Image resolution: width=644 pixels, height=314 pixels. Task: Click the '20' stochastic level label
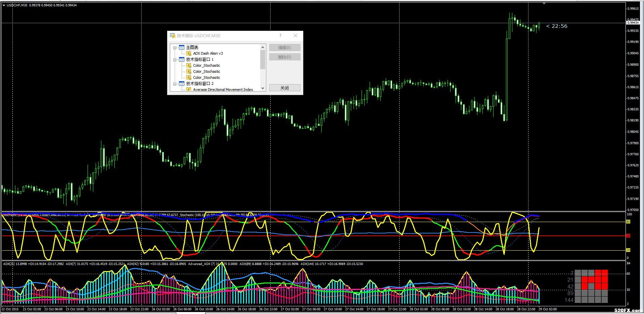628,250
